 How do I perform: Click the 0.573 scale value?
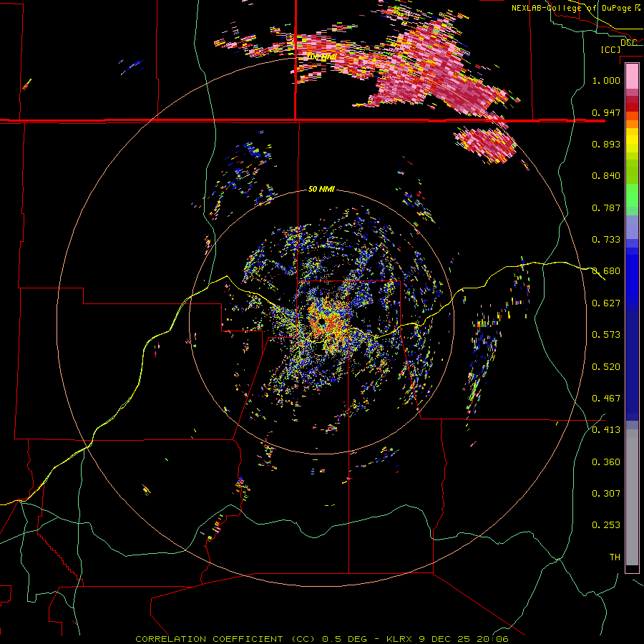[606, 335]
